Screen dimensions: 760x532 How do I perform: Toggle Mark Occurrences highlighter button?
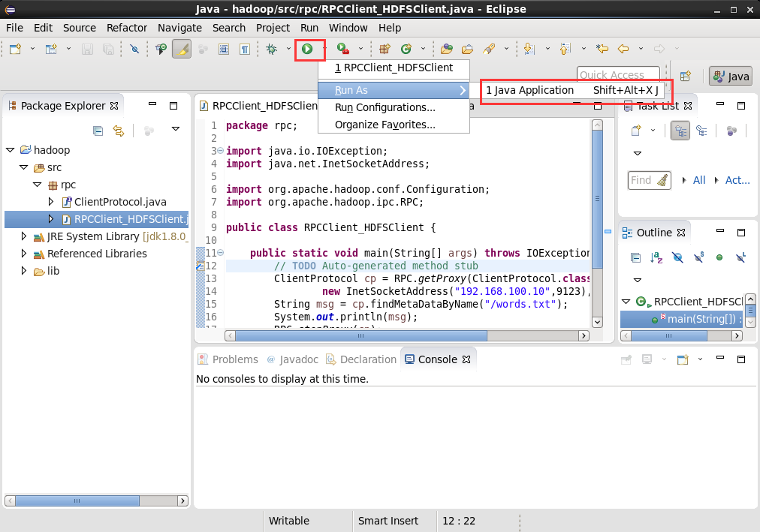182,49
